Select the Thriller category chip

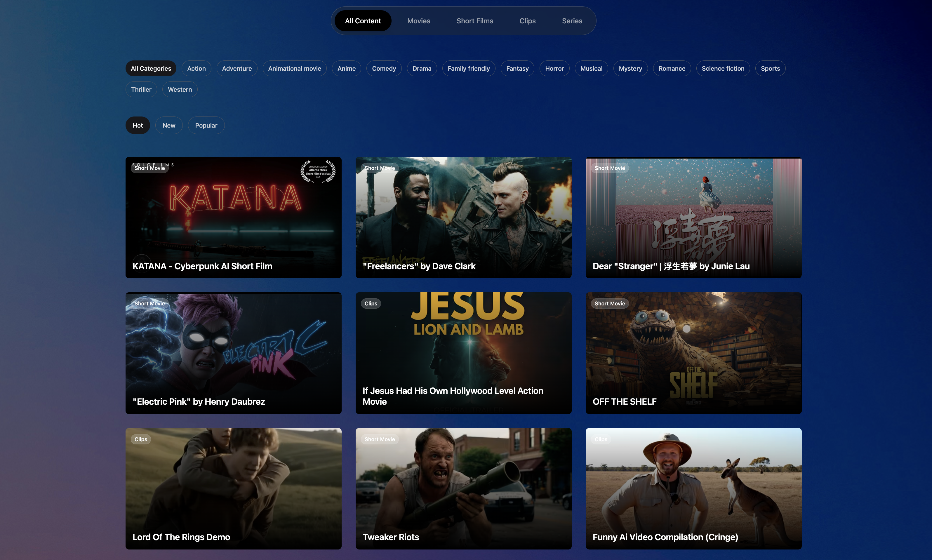coord(141,89)
